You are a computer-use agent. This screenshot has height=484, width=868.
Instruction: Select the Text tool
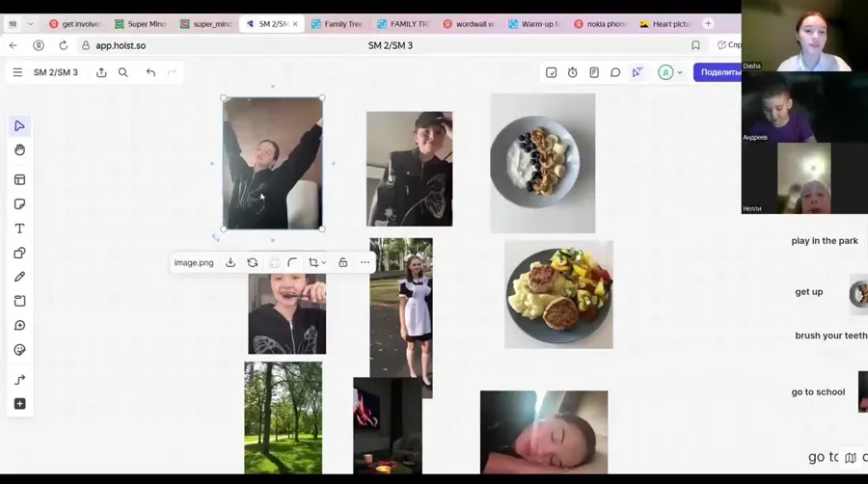[x=19, y=229]
